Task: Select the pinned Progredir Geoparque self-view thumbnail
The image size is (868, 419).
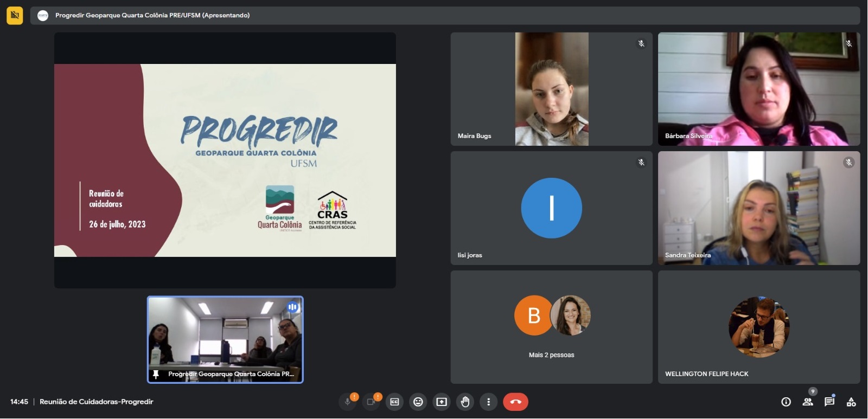Action: click(x=225, y=340)
